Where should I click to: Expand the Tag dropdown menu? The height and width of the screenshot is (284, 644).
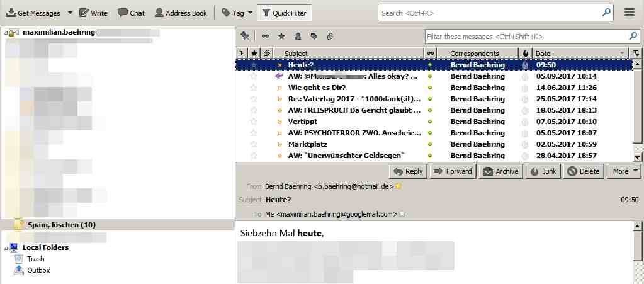coord(250,13)
